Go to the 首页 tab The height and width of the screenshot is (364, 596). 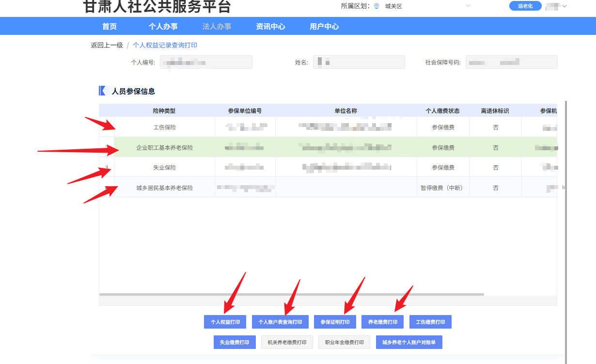[110, 27]
